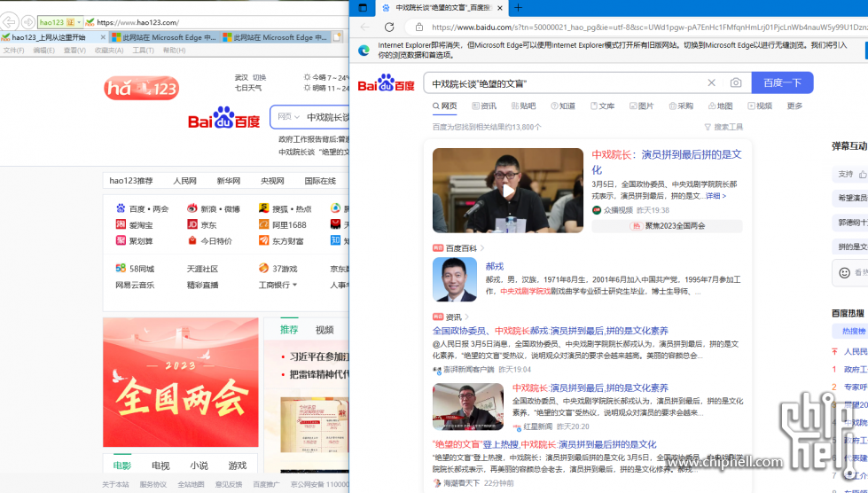
Task: Click the IE back arrow button
Action: (9, 22)
